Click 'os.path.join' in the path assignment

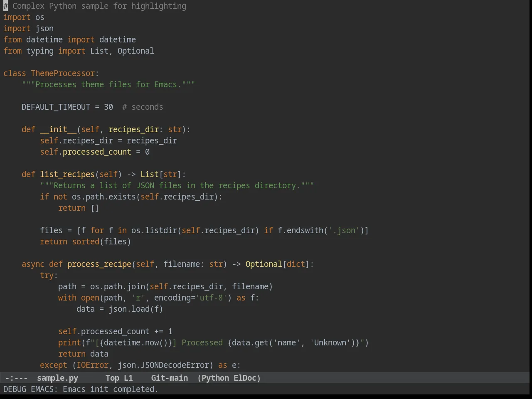[118, 286]
